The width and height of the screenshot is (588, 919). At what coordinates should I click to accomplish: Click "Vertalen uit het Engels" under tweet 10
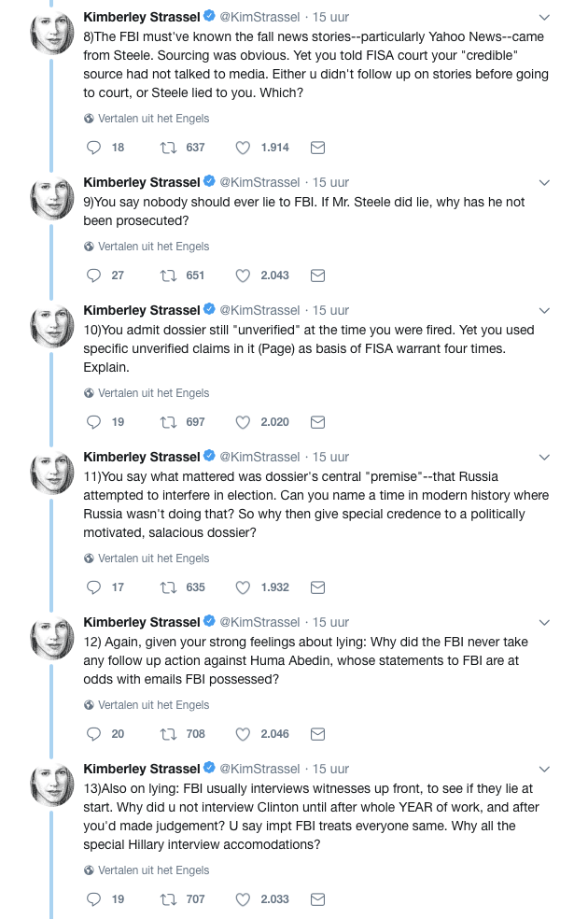153,393
